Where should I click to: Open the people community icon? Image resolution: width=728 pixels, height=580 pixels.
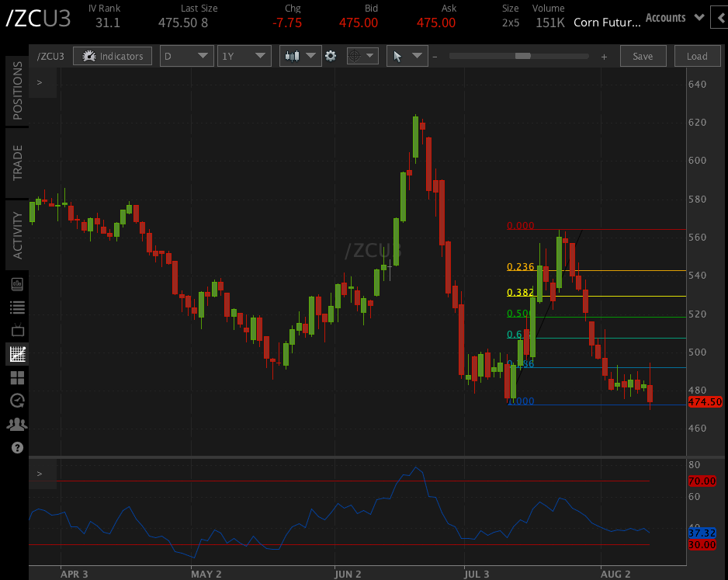coord(17,425)
